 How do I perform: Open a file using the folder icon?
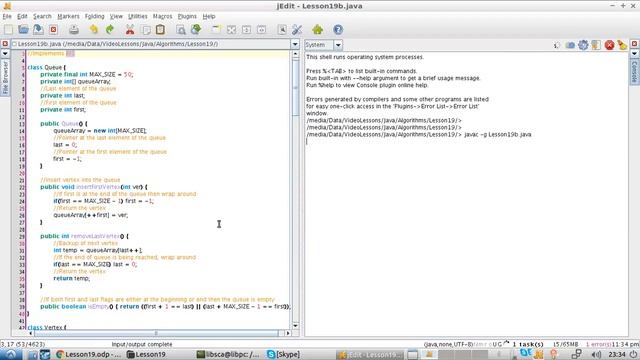click(x=23, y=30)
